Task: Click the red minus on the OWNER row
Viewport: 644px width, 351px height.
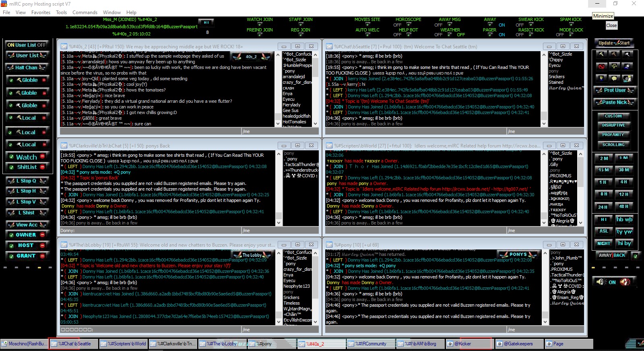Action: click(42, 235)
